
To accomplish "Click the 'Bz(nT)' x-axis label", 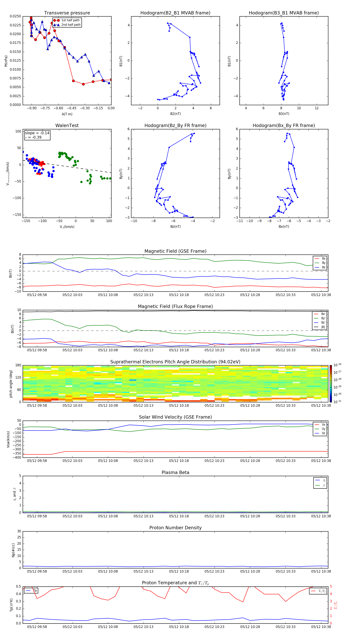I will pyautogui.click(x=175, y=227).
